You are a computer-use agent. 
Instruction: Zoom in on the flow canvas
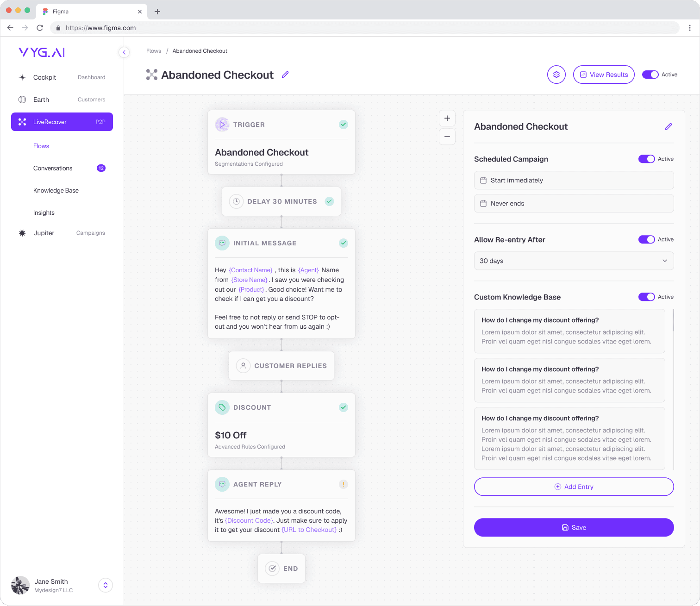pos(447,118)
